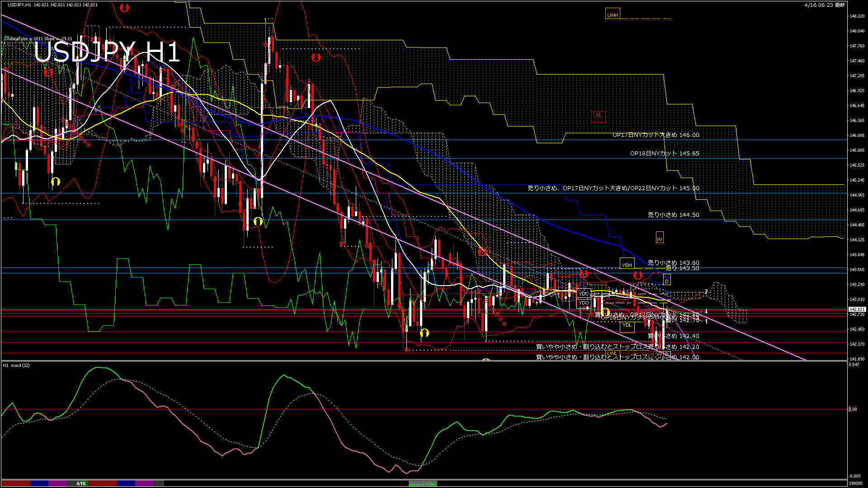Click the OP18日NYカット 145.65 line label

665,154
